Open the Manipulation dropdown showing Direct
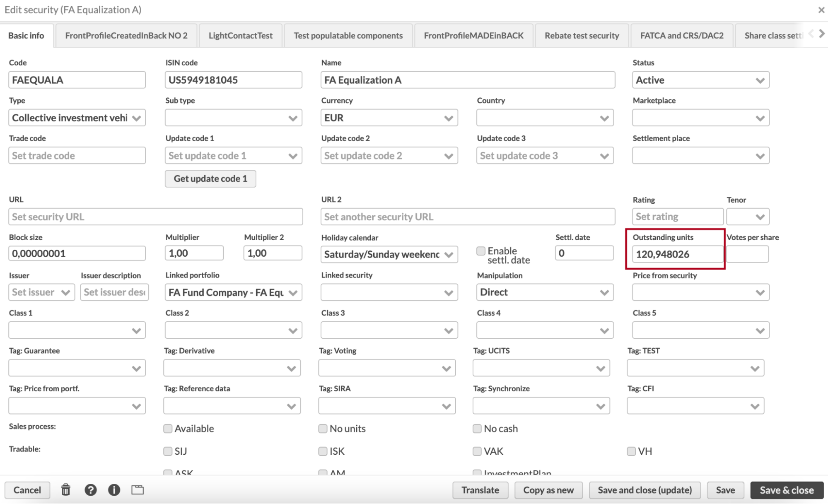The width and height of the screenshot is (828, 504). tap(545, 292)
